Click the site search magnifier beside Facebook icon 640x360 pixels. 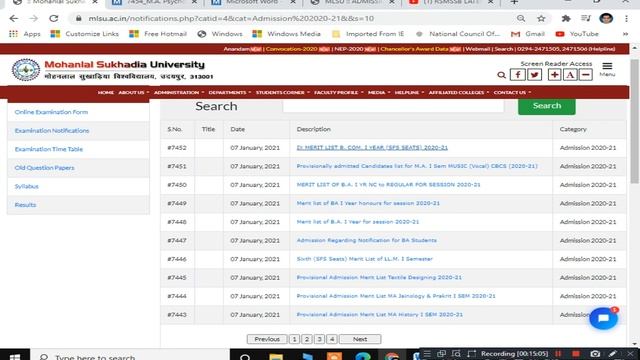501,75
